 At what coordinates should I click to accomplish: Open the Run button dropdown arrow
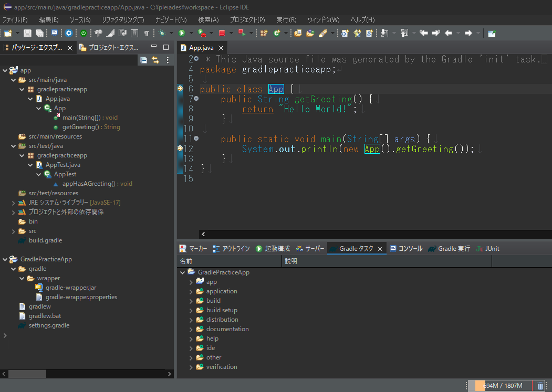(191, 33)
